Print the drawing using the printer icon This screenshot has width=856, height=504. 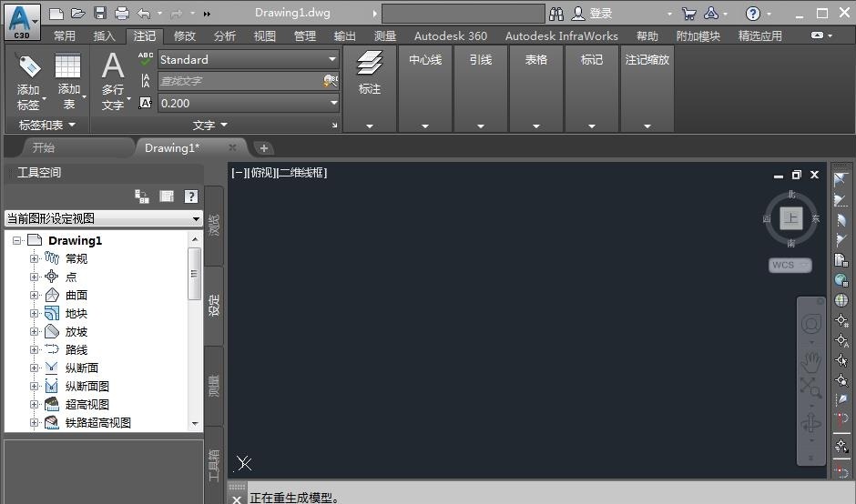tap(122, 13)
